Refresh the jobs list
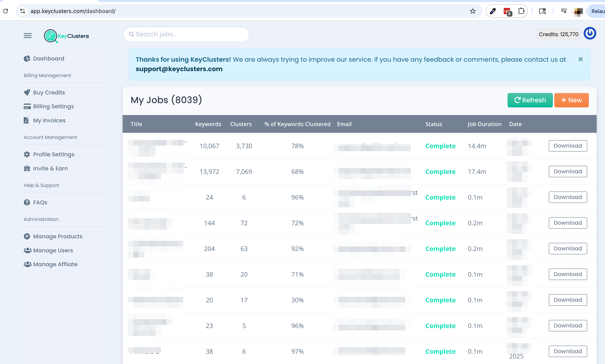Screen dimensions: 605x364 [530, 100]
